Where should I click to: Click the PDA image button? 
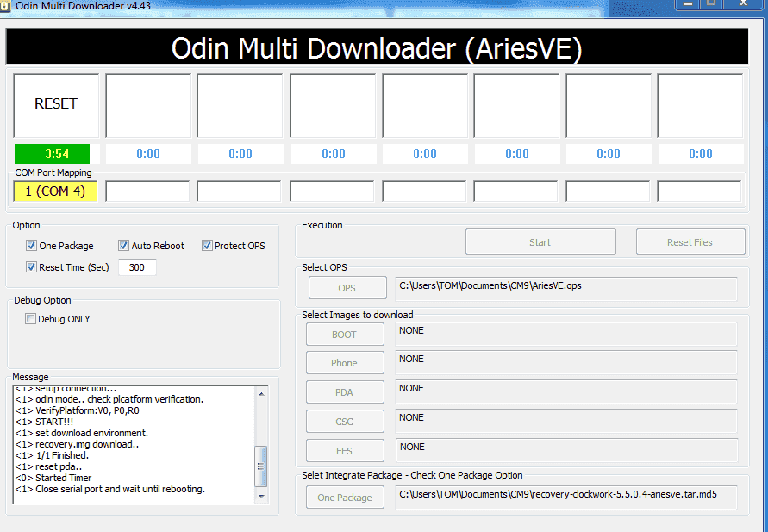(x=345, y=392)
